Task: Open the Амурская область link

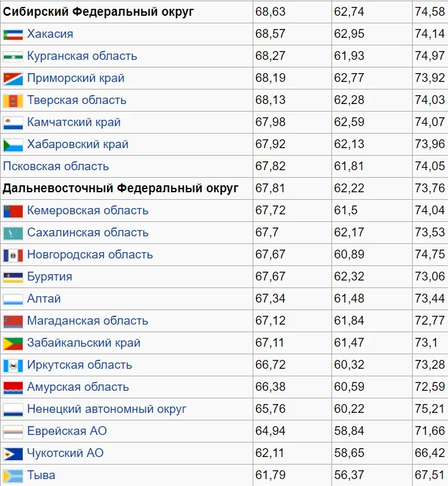Action: [x=78, y=387]
